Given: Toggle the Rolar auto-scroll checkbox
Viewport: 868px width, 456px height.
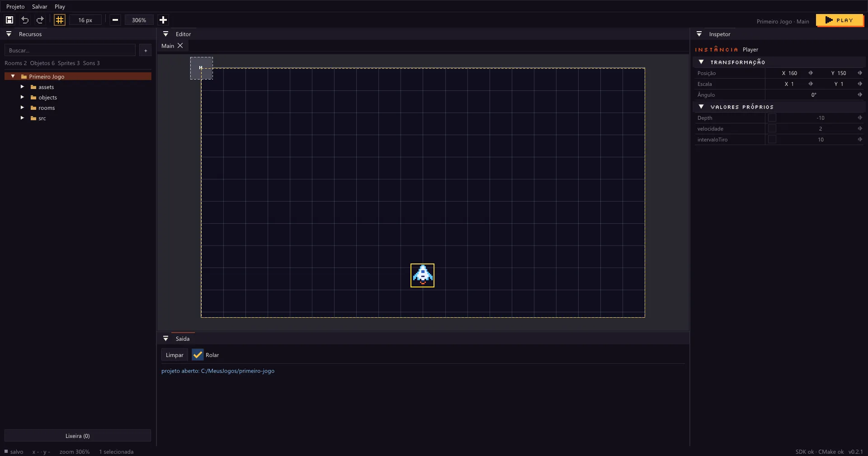Looking at the screenshot, I should (198, 355).
